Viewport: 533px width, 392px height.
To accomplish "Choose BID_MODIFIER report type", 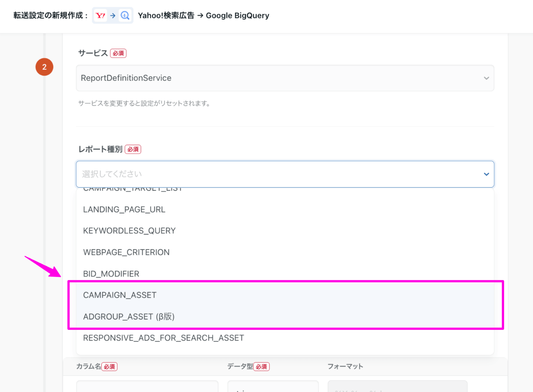I will click(x=285, y=274).
